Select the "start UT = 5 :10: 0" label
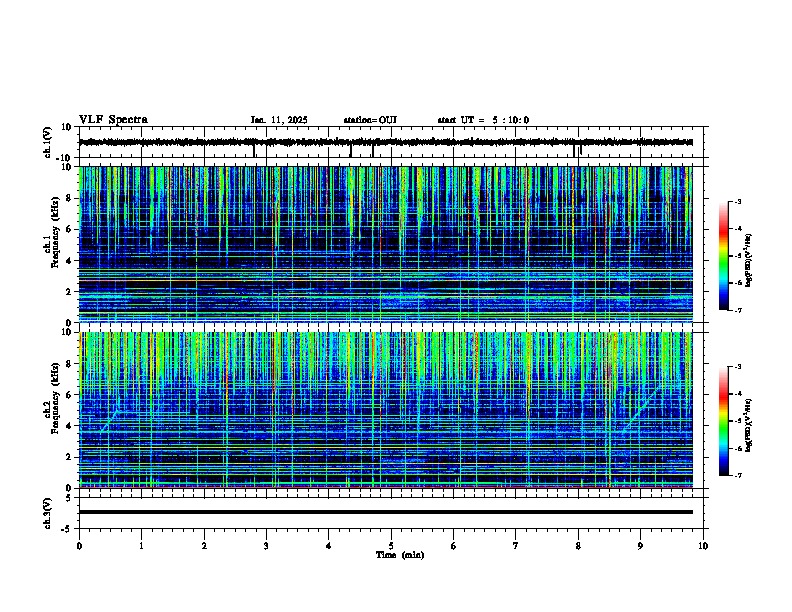The image size is (792, 612). click(483, 120)
